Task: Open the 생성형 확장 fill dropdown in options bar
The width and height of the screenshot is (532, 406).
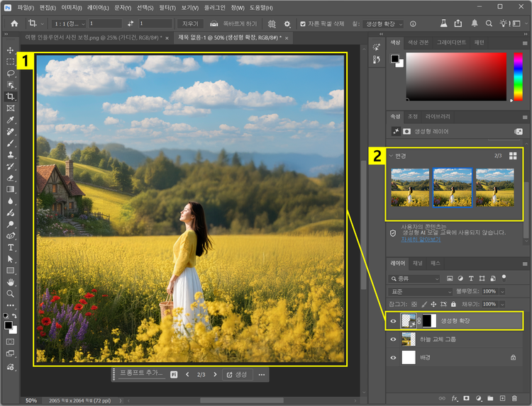Action: [x=384, y=23]
